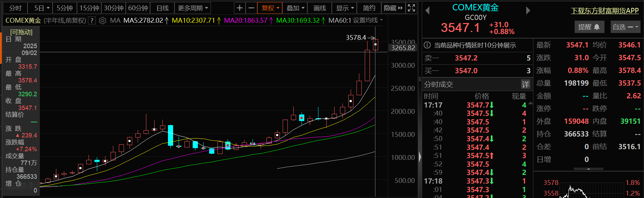Click the delayed quote info icon
The image size is (644, 198).
click(427, 45)
